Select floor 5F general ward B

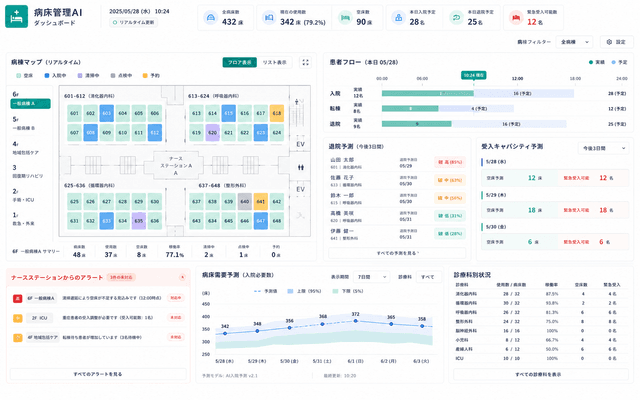point(29,123)
